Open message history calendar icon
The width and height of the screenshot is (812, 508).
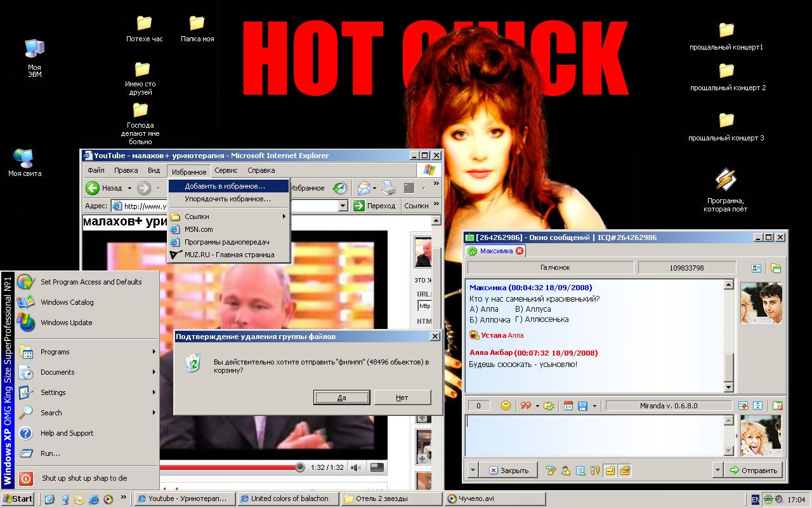point(568,406)
